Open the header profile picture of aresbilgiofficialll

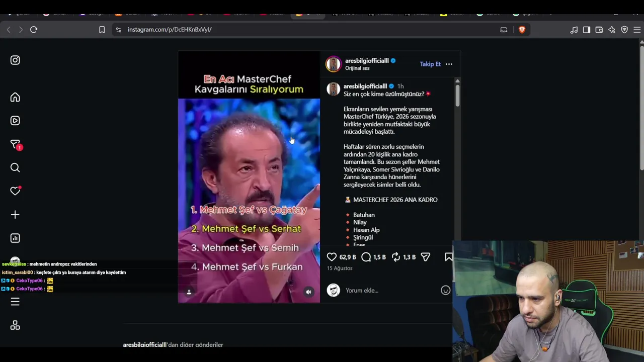[334, 64]
